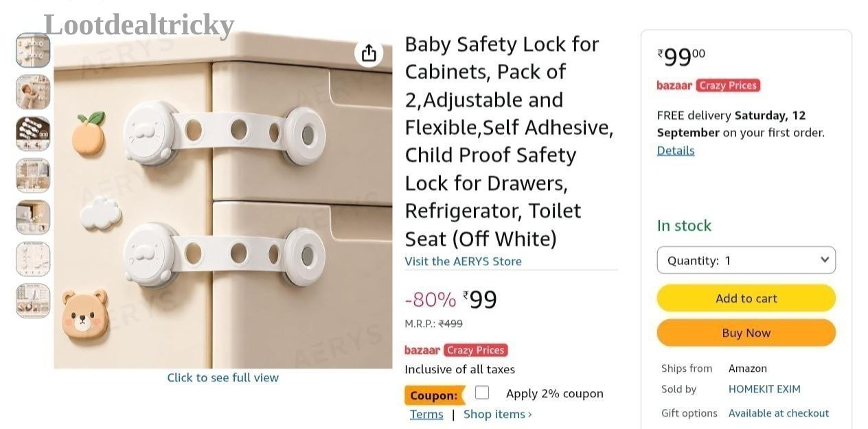Add the product to cart
The height and width of the screenshot is (429, 868).
746,298
